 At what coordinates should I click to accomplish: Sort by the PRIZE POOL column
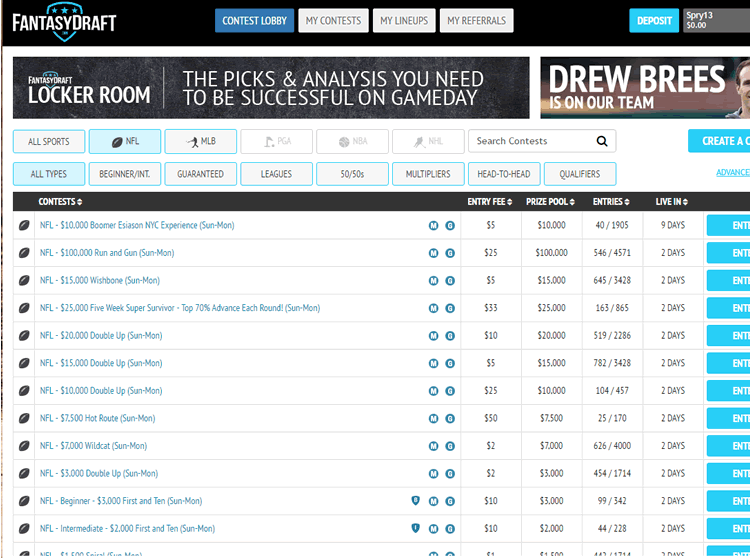550,202
